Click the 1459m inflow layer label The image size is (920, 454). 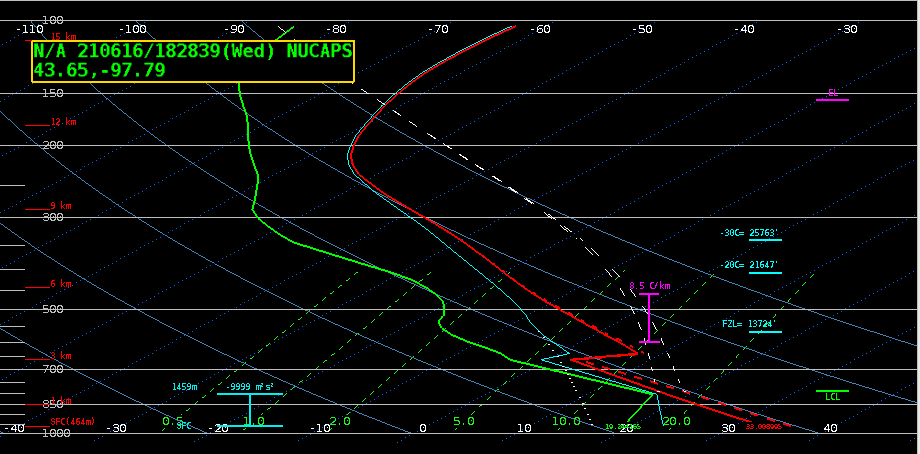tap(184, 387)
